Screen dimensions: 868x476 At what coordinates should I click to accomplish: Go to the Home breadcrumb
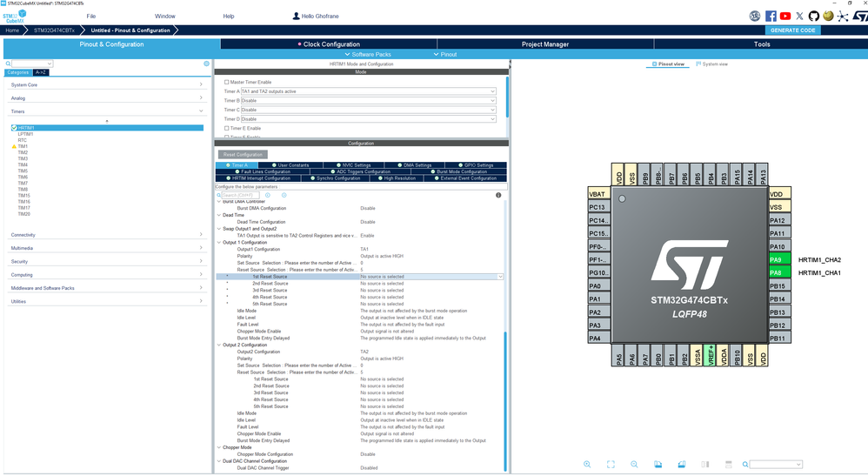12,30
